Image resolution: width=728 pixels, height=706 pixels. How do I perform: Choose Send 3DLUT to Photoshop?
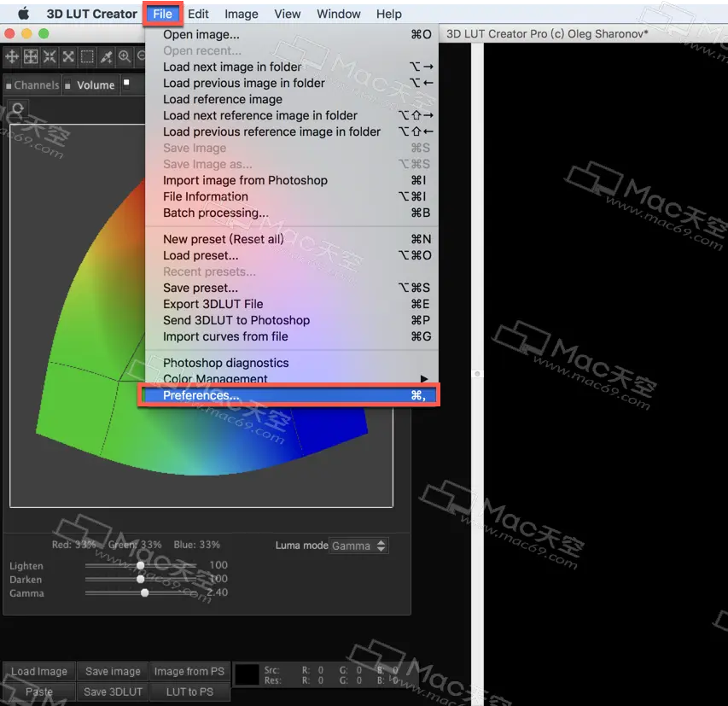(x=292, y=320)
